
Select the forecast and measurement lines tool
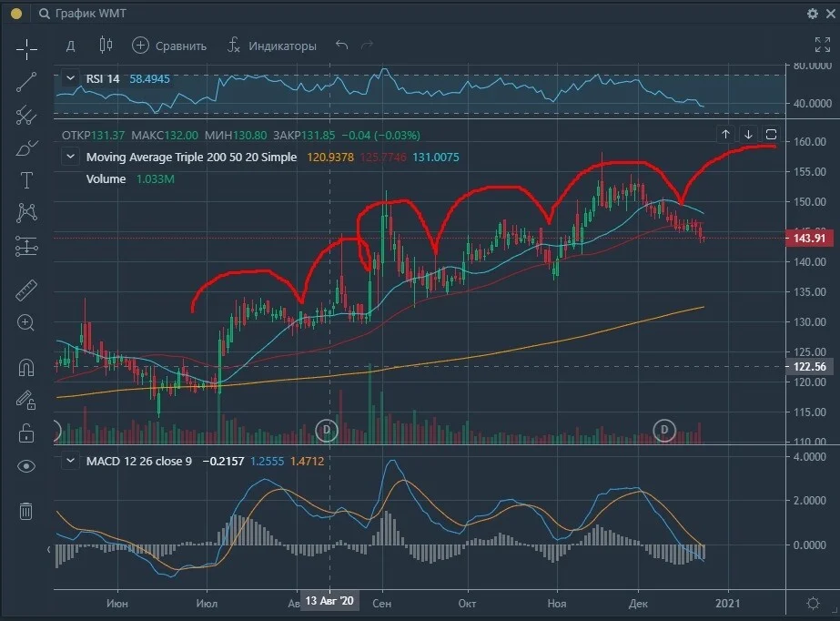(26, 246)
